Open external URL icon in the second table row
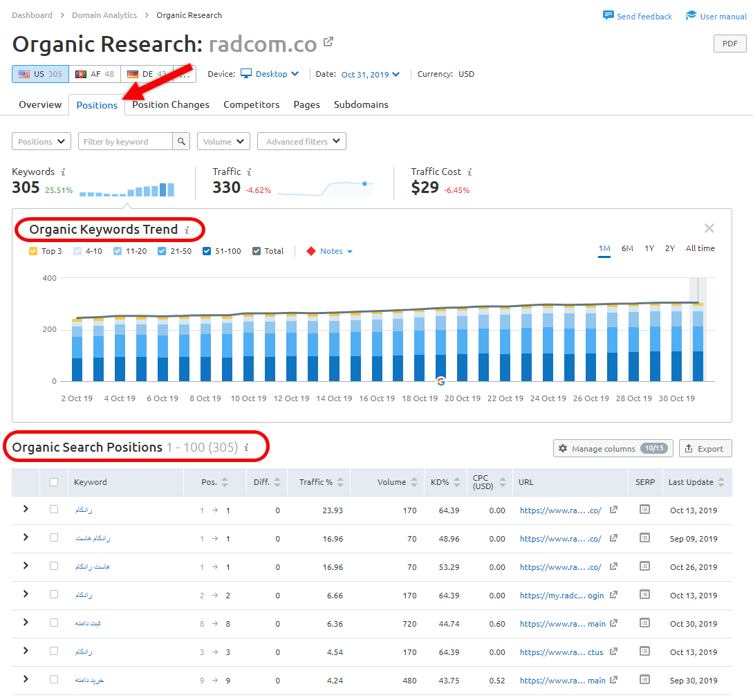The image size is (753, 700). tap(613, 538)
